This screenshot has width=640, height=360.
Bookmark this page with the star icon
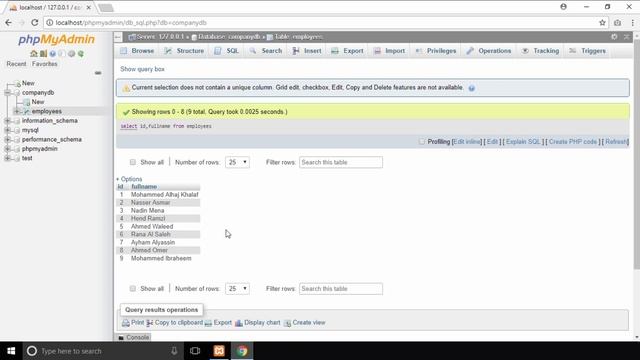[602, 23]
